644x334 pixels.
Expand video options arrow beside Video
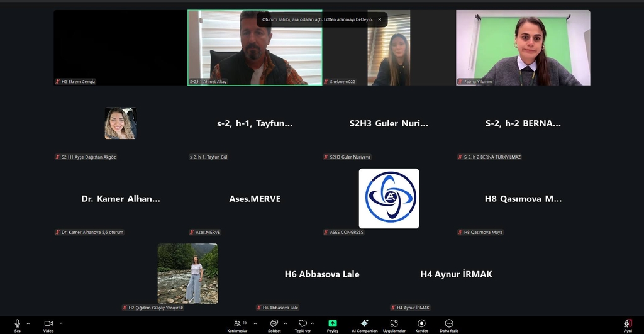(x=60, y=323)
